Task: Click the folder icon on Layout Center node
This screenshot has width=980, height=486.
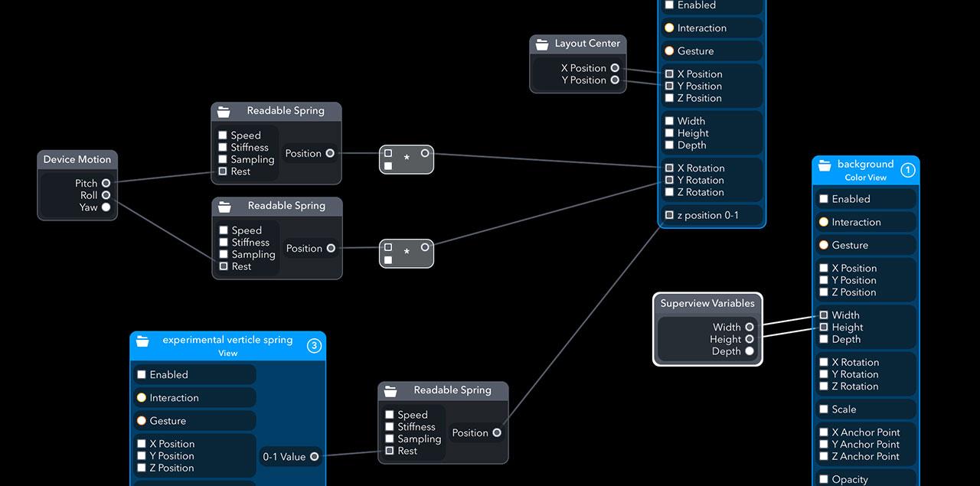Action: click(x=542, y=44)
